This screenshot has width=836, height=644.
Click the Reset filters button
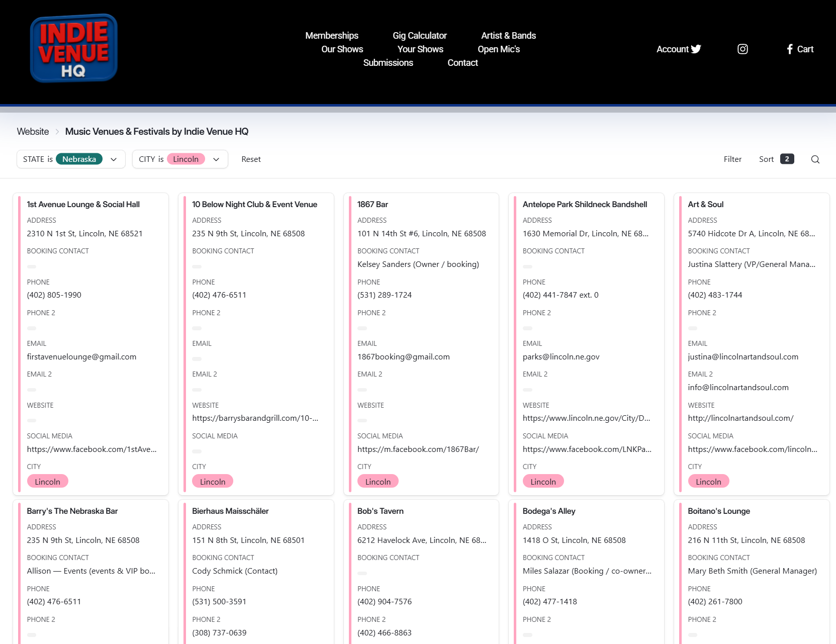coord(251,159)
